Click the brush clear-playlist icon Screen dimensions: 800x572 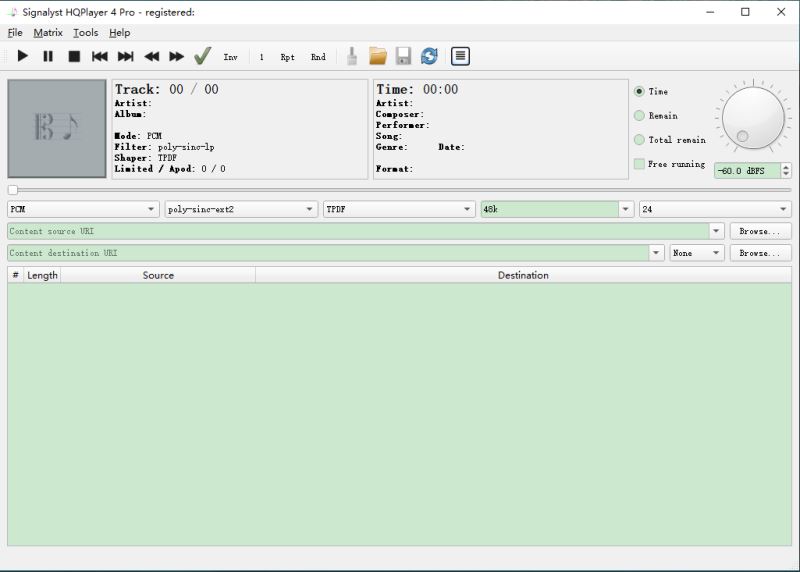pyautogui.click(x=352, y=56)
